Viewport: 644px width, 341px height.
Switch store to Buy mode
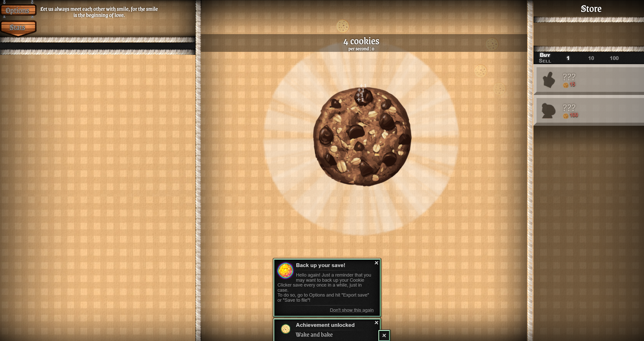[545, 55]
